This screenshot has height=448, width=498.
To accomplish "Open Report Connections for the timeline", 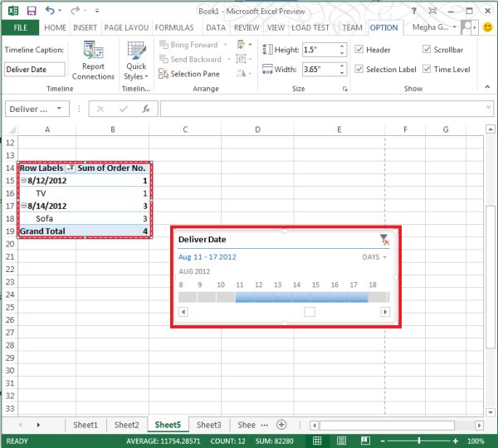I will (x=93, y=61).
